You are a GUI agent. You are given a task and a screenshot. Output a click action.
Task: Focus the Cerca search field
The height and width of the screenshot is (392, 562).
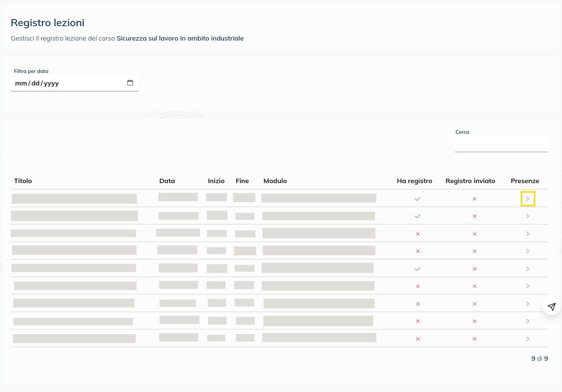coord(501,144)
